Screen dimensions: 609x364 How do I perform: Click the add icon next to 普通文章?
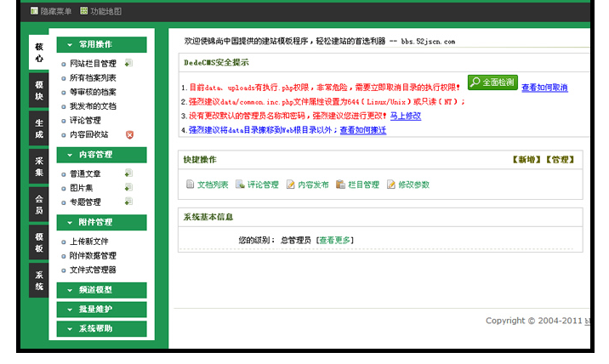(128, 173)
